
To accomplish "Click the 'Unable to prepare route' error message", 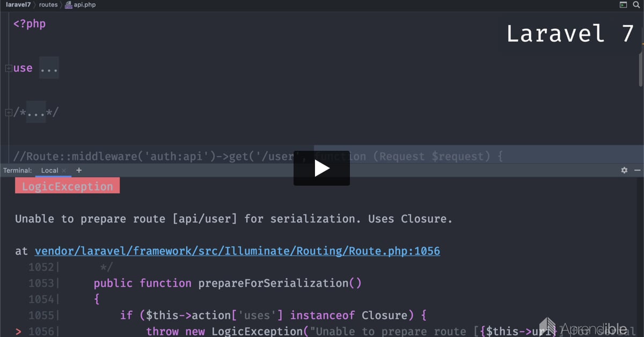I will point(234,218).
